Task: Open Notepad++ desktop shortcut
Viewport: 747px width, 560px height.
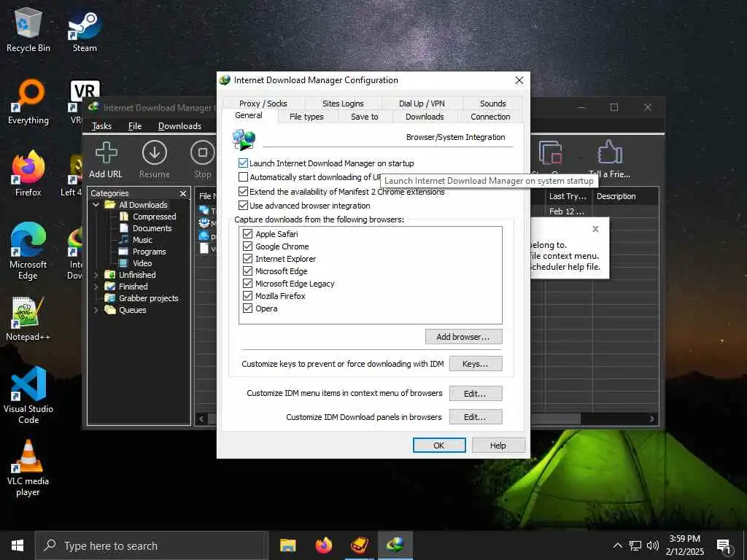Action: [28, 319]
